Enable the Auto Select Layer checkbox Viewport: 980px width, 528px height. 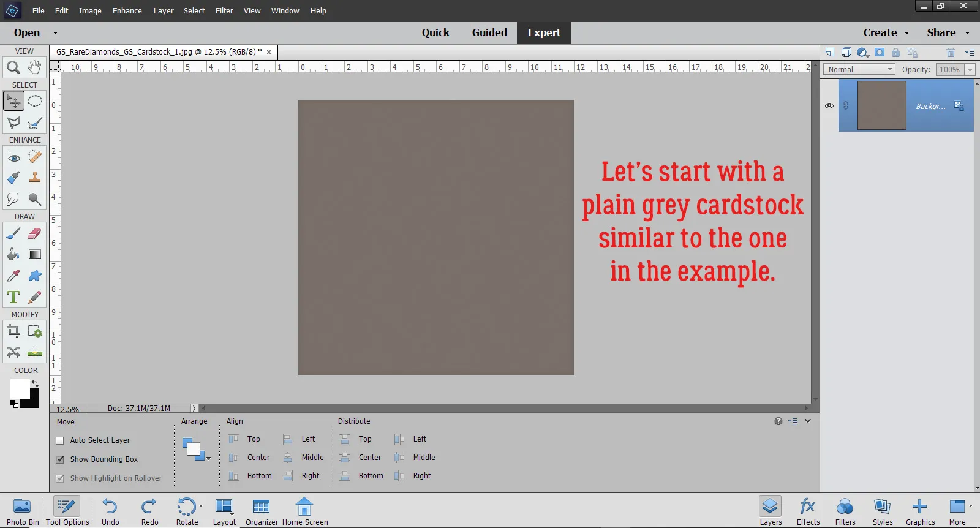(60, 440)
